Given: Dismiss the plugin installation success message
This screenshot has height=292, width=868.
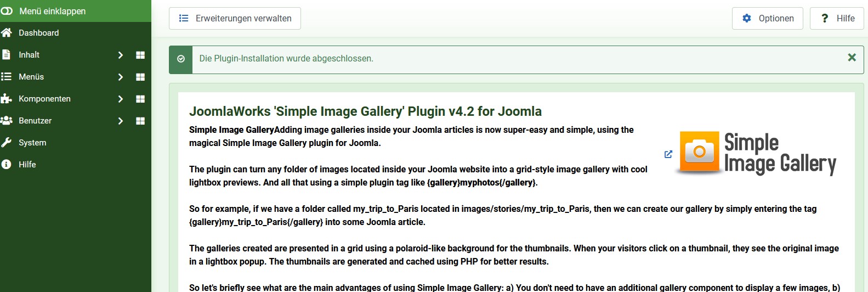Looking at the screenshot, I should click(x=852, y=58).
